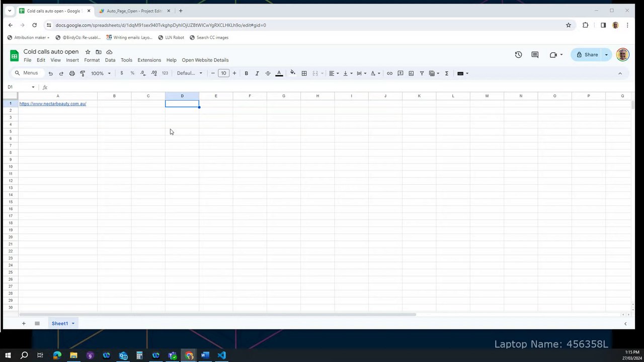Move the document using the folder icon
The height and width of the screenshot is (362, 644).
[x=99, y=52]
